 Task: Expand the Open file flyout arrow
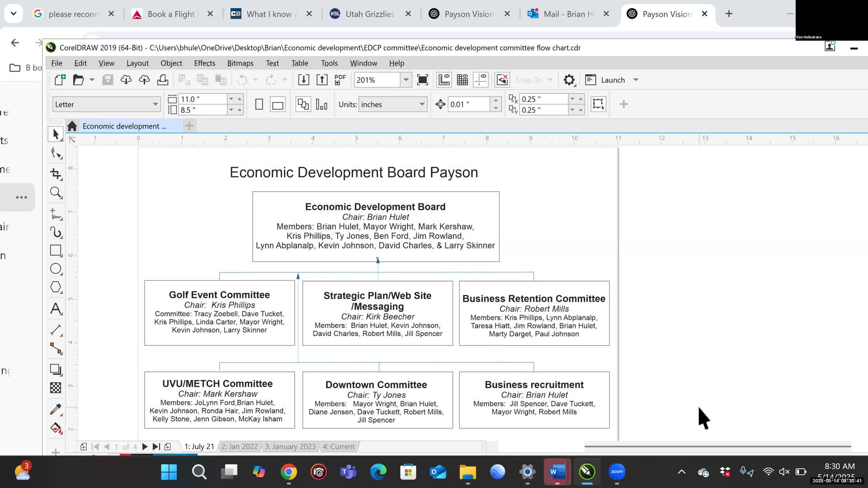(x=92, y=80)
